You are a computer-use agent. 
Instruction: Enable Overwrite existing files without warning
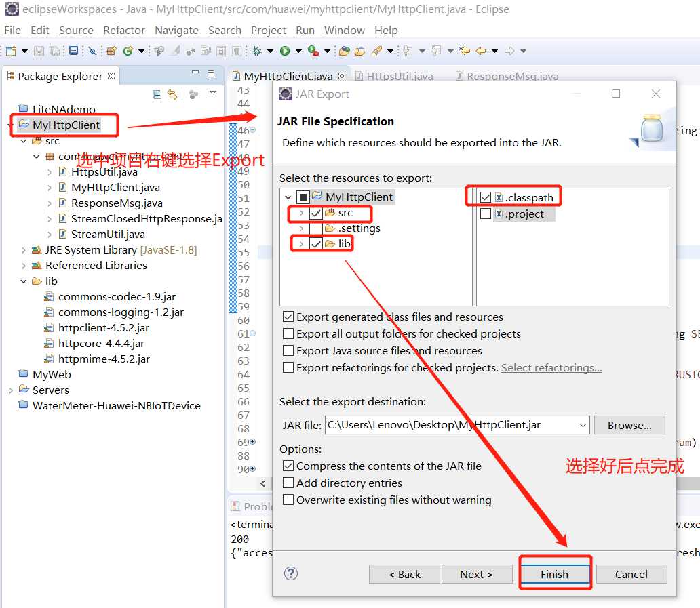(x=288, y=500)
